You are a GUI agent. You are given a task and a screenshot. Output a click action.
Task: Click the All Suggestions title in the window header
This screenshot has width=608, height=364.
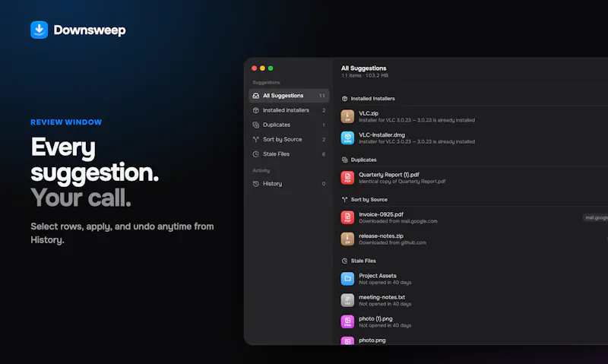pyautogui.click(x=364, y=68)
